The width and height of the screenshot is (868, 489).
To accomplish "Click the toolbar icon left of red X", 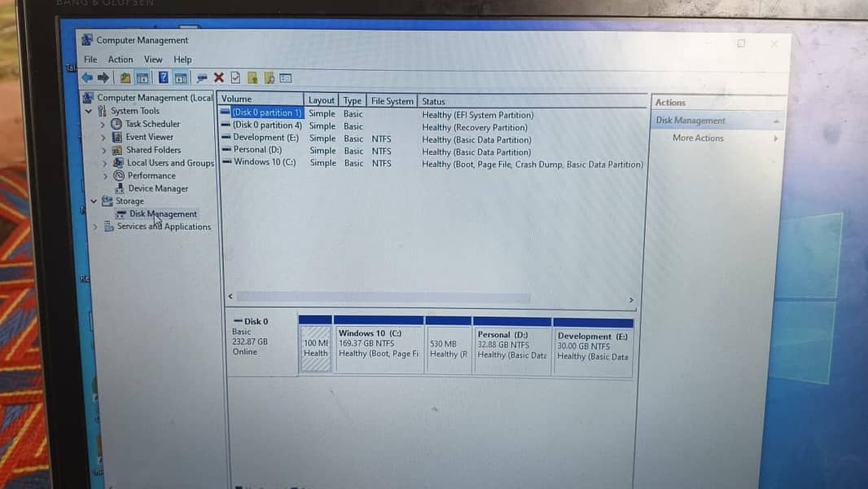I will coord(202,78).
